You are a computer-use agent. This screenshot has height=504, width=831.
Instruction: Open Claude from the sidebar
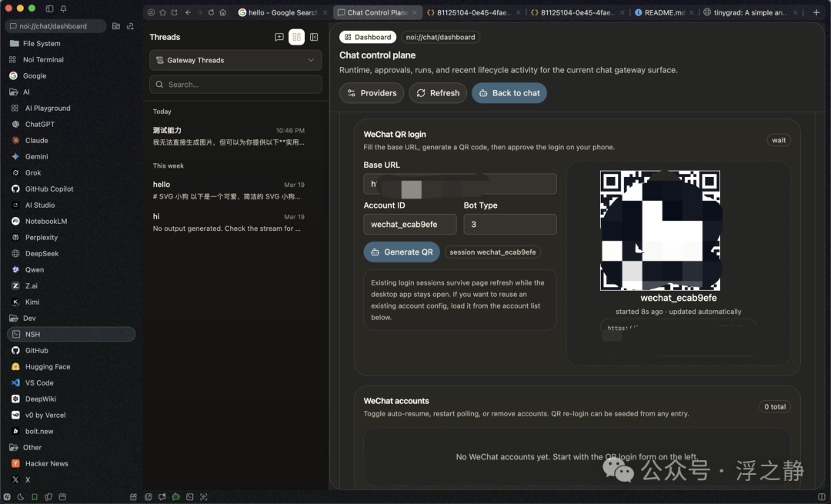coord(37,141)
